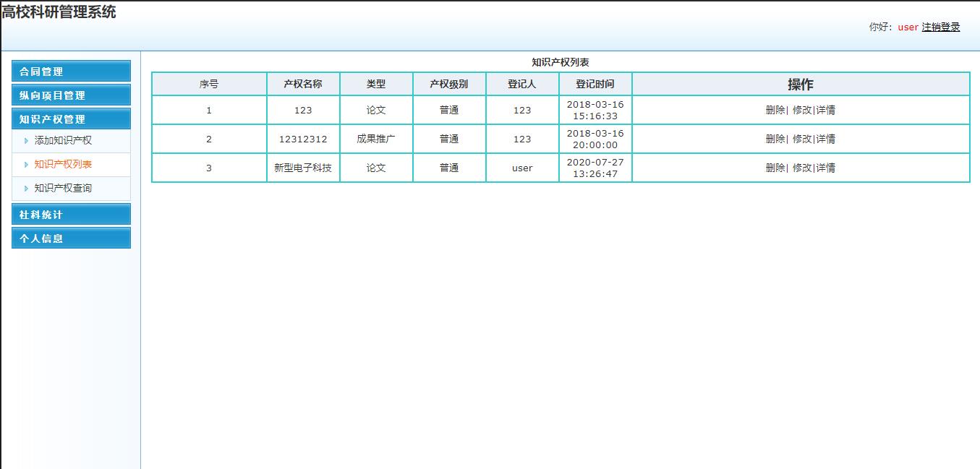Click the 注销登录 logout link
This screenshot has height=469, width=980.
pyautogui.click(x=940, y=27)
